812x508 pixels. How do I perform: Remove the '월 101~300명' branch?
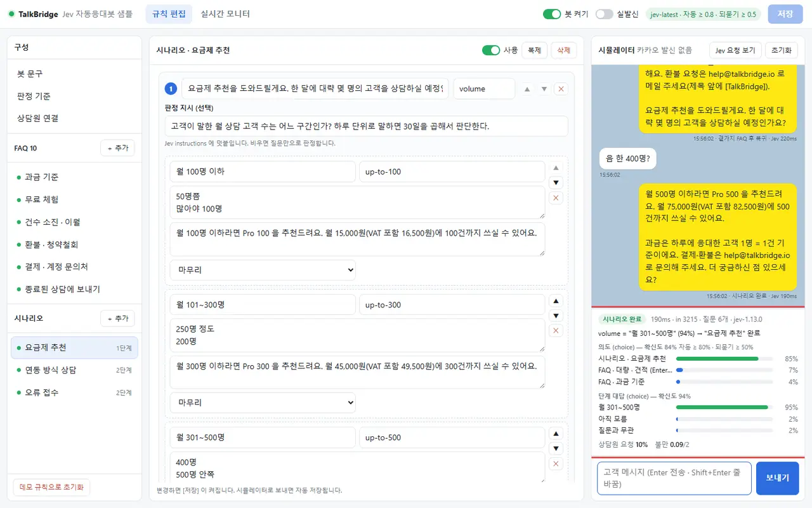pyautogui.click(x=556, y=331)
